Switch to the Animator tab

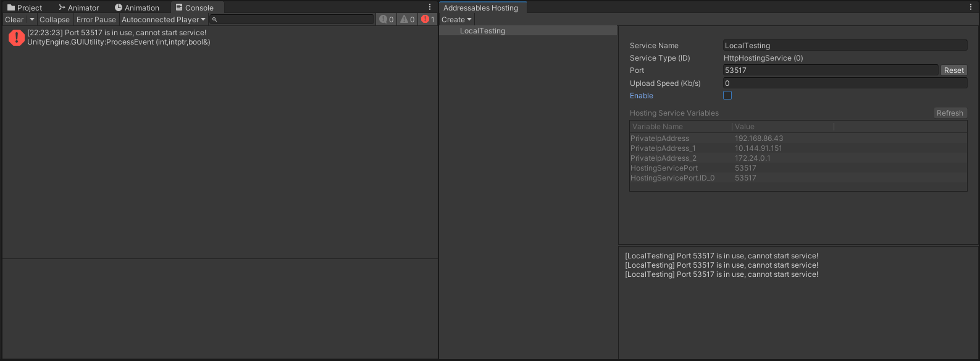(x=79, y=8)
